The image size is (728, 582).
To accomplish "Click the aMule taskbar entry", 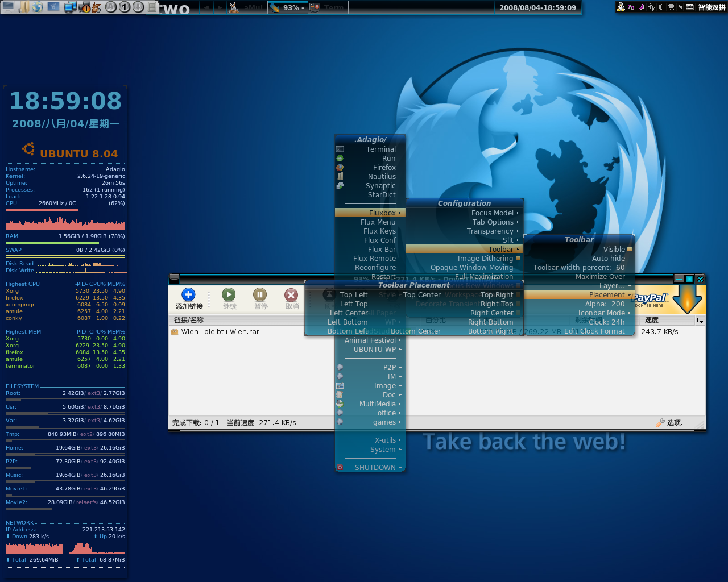I will point(247,7).
